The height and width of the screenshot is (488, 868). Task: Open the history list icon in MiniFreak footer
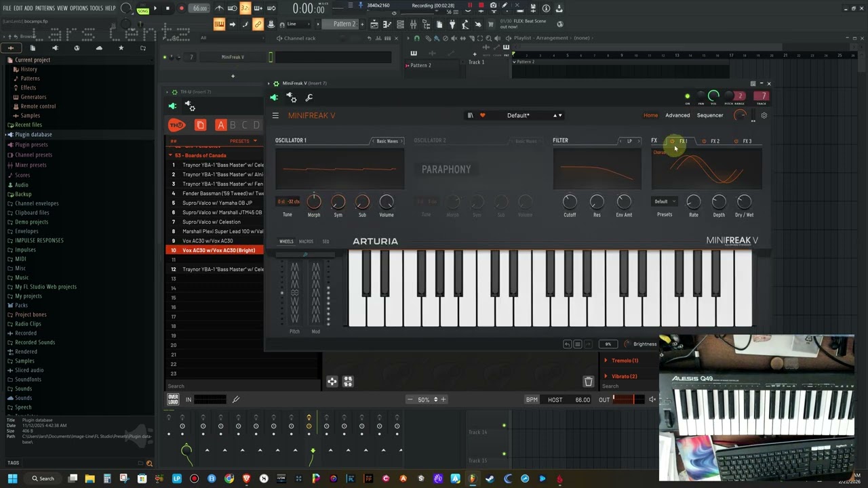[x=577, y=344]
